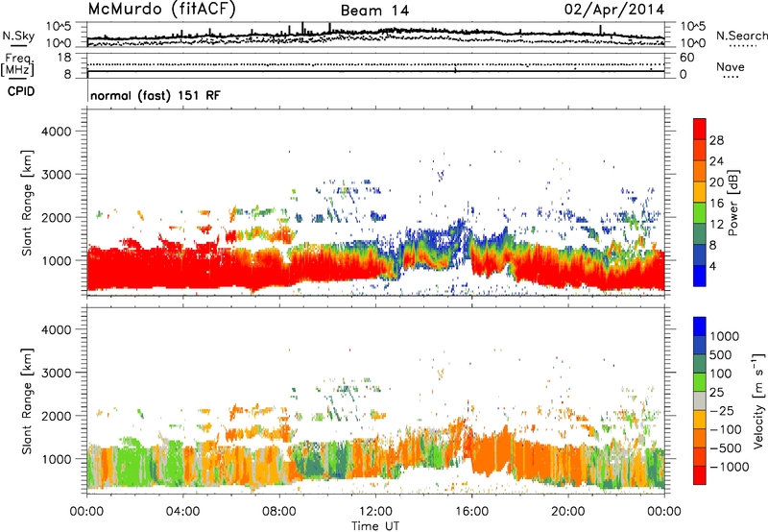Image resolution: width=768 pixels, height=532 pixels.
Task: Click the power colorbar tick label '28'
Action: 716,140
